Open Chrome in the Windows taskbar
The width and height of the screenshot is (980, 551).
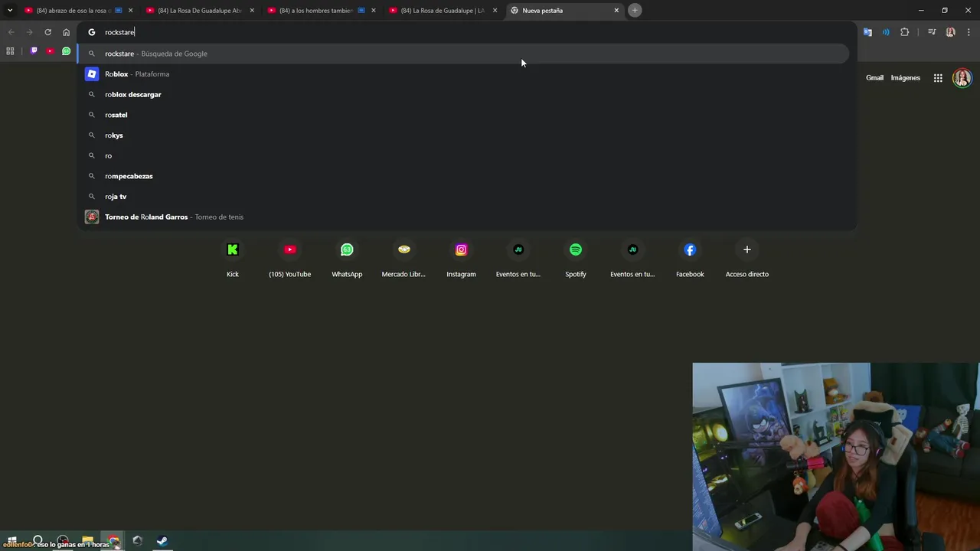113,541
